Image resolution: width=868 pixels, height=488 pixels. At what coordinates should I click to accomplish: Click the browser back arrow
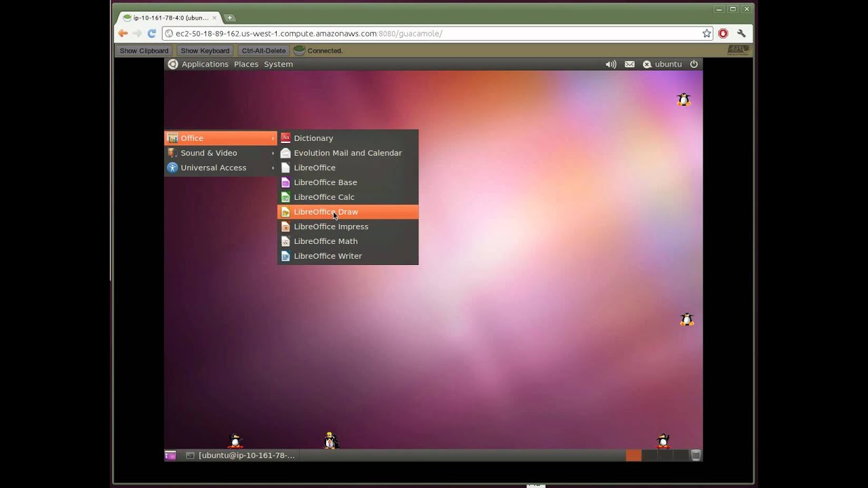point(123,33)
